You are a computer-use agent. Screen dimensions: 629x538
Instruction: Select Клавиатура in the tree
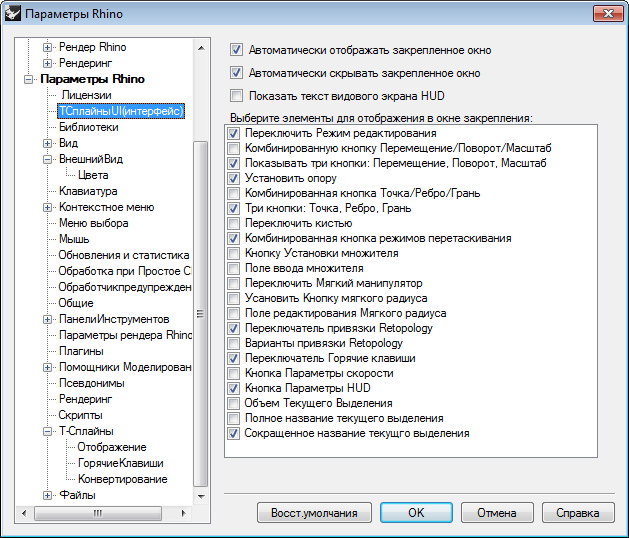(x=88, y=191)
